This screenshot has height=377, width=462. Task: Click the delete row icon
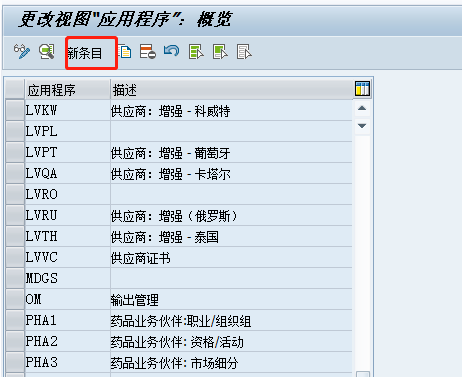coord(148,52)
